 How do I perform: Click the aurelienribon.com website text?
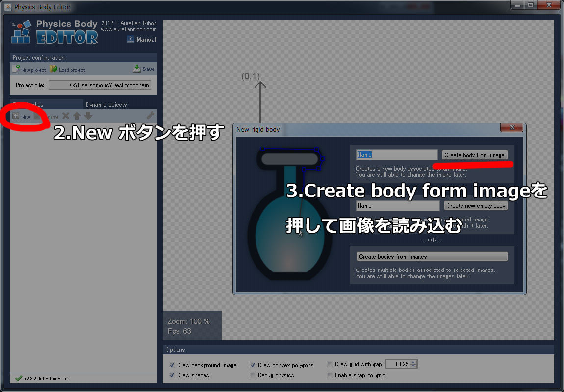(129, 29)
